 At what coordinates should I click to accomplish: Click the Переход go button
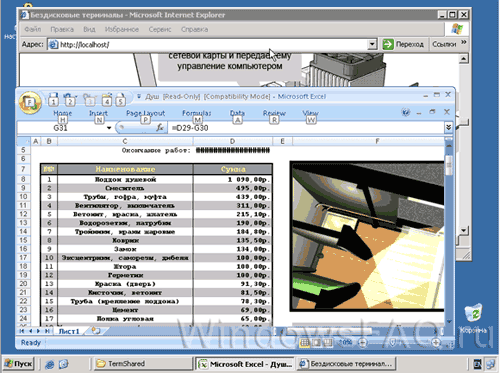click(403, 44)
